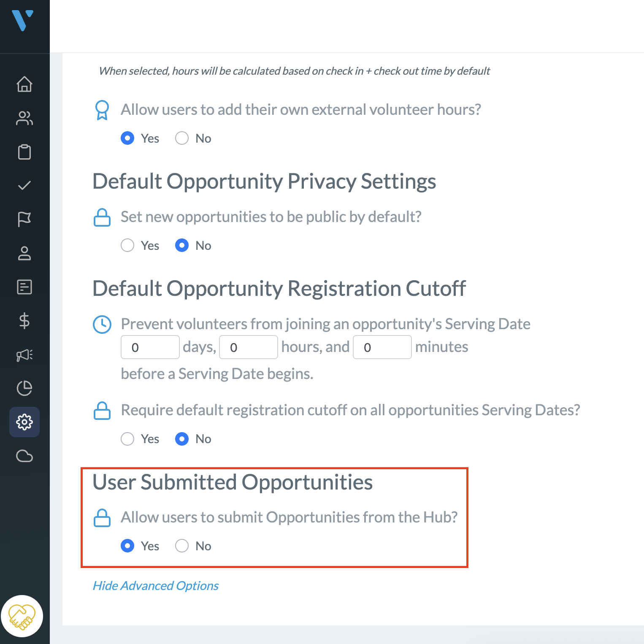Open the checkmark icon in sidebar
Image resolution: width=644 pixels, height=644 pixels.
24,185
